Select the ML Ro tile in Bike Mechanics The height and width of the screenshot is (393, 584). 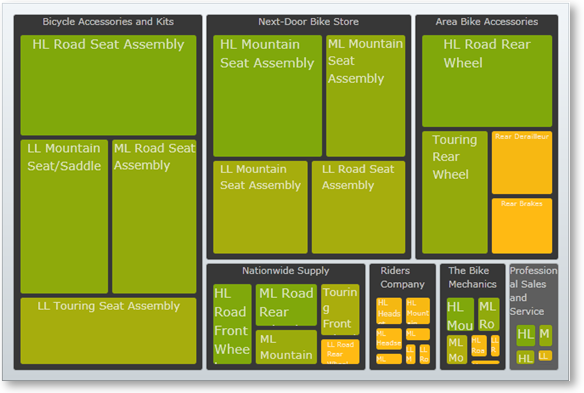coord(488,314)
